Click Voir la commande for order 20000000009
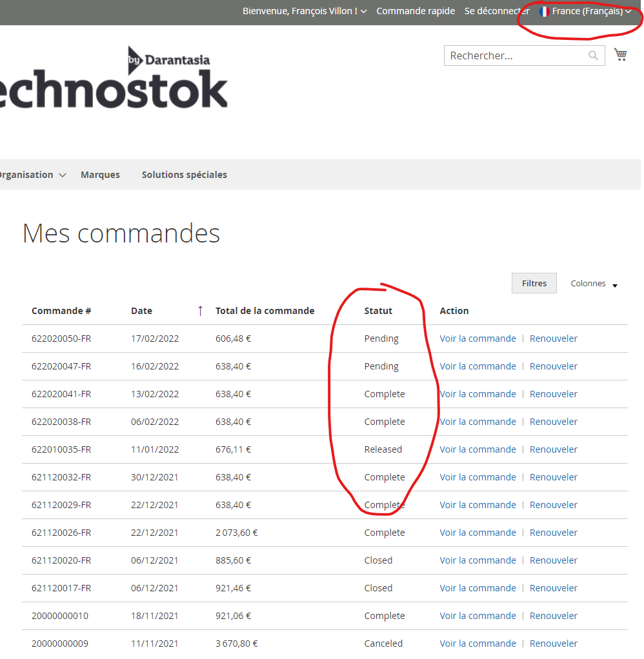 pyautogui.click(x=478, y=644)
